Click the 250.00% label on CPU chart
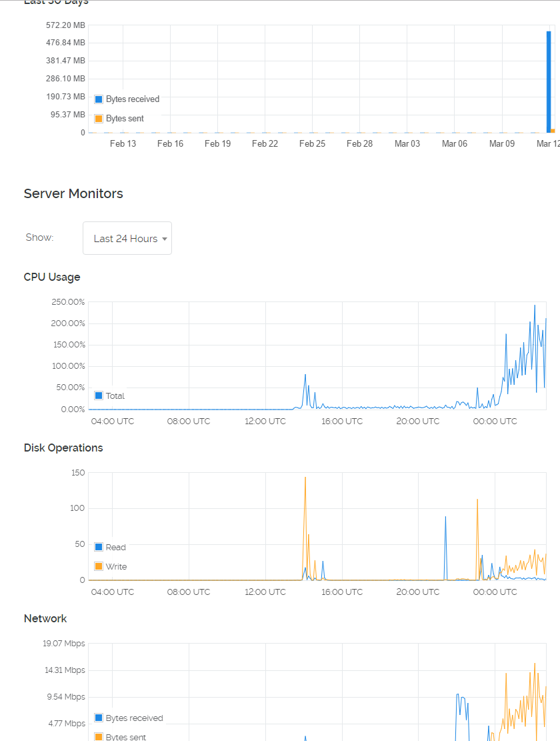The height and width of the screenshot is (741, 560). [68, 302]
